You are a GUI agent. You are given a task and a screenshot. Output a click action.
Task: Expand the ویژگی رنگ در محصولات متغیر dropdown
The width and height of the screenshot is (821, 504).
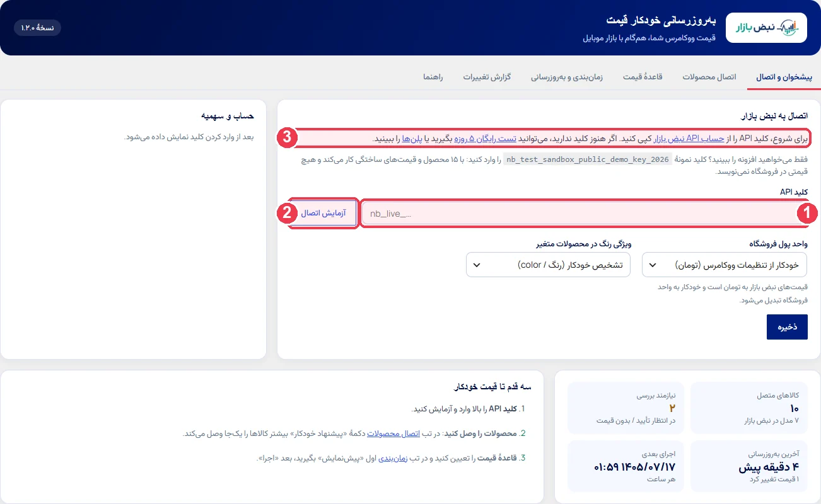(549, 265)
